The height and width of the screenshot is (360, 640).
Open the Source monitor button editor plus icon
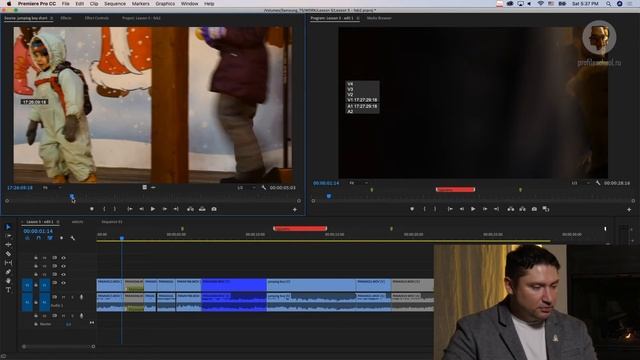(x=295, y=209)
